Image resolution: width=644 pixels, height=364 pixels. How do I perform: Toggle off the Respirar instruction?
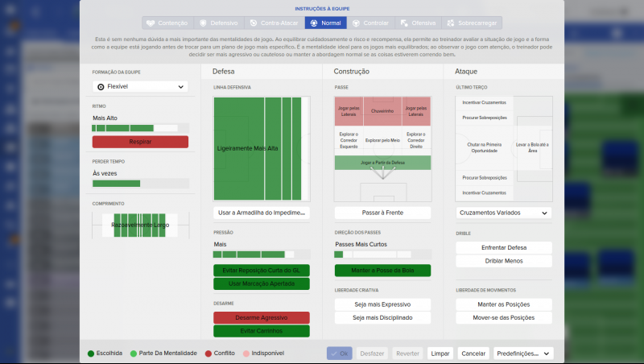tap(140, 142)
